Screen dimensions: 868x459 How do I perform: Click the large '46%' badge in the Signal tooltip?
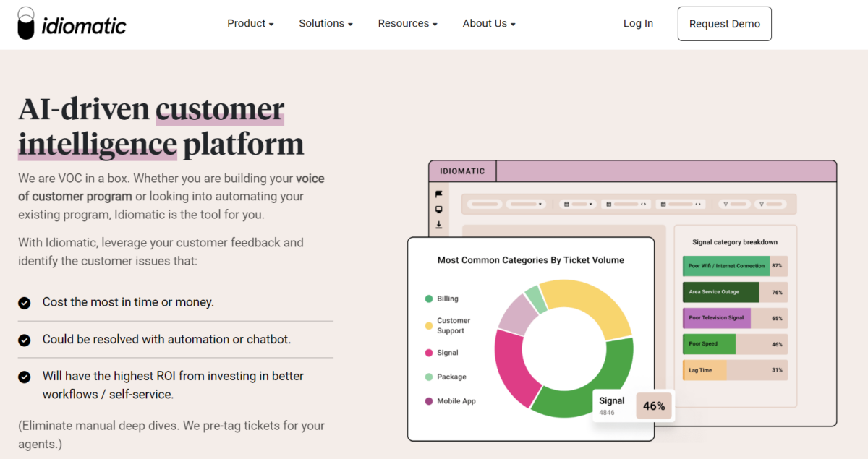click(654, 406)
